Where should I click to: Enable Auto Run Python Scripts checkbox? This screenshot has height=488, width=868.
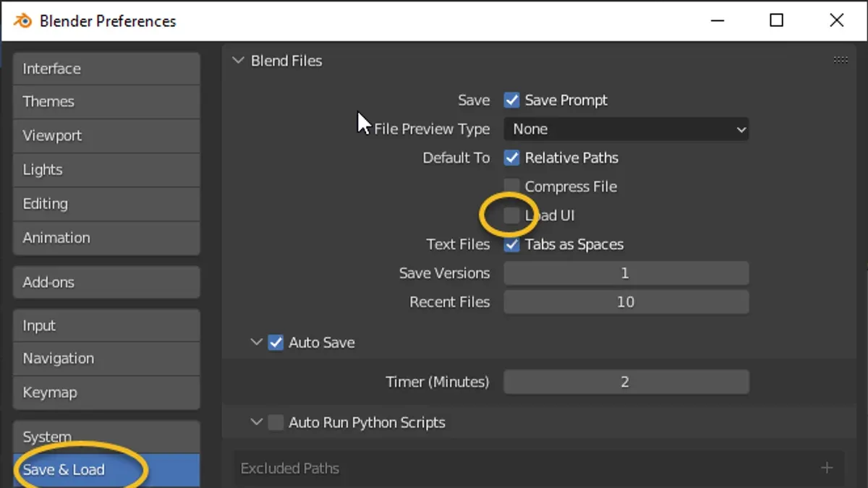click(x=276, y=422)
